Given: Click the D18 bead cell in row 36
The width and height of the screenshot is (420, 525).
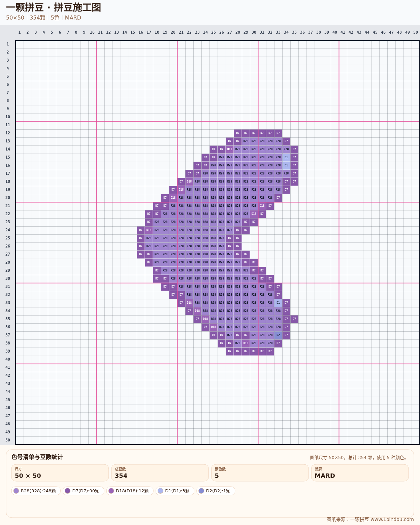Looking at the screenshot, I should pyautogui.click(x=214, y=327).
